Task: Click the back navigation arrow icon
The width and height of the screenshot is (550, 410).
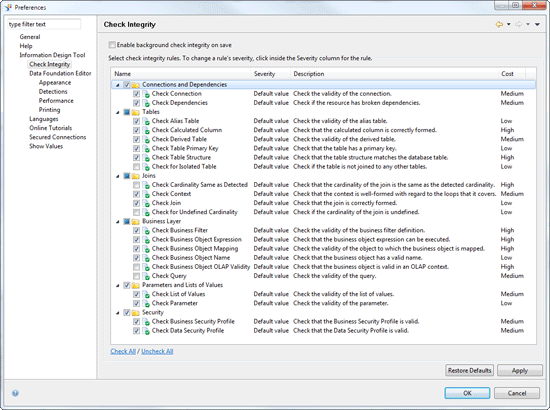Action: (499, 24)
